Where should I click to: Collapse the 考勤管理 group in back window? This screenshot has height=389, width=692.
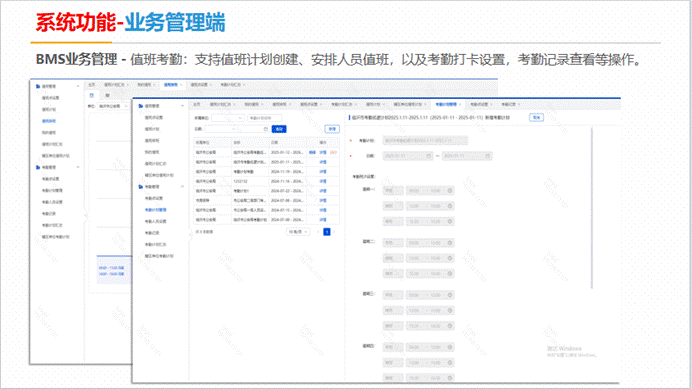(78, 167)
